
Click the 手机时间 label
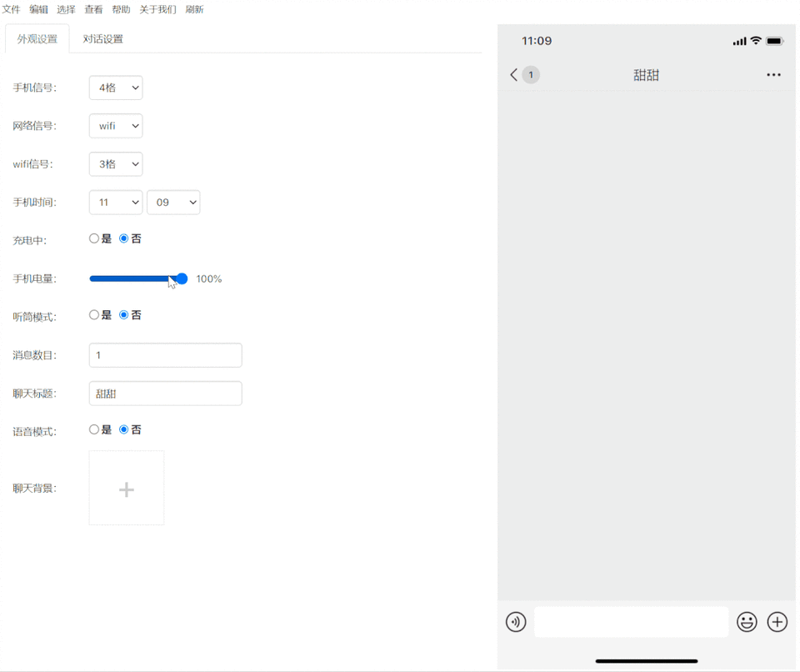click(x=35, y=203)
